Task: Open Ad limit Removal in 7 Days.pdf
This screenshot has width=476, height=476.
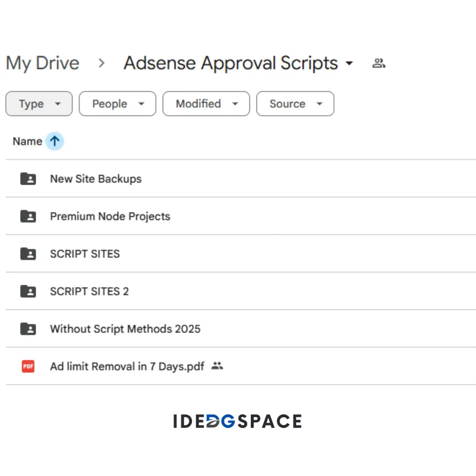Action: tap(127, 366)
